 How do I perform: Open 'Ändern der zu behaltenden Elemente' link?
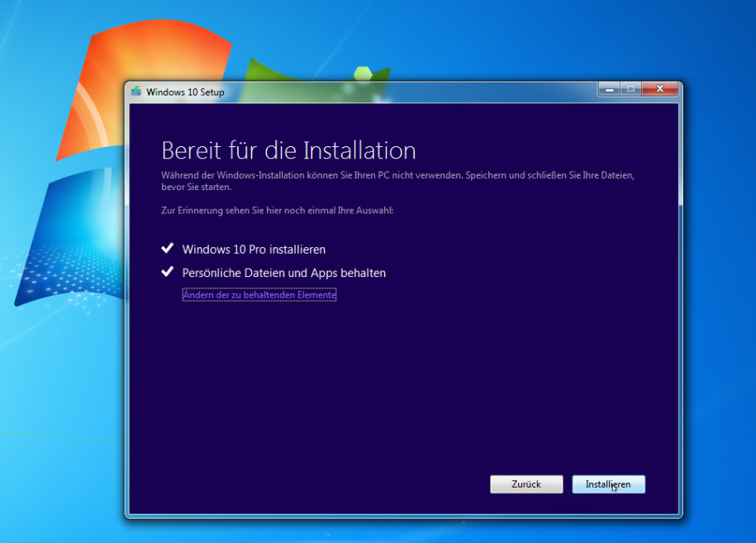(x=259, y=295)
